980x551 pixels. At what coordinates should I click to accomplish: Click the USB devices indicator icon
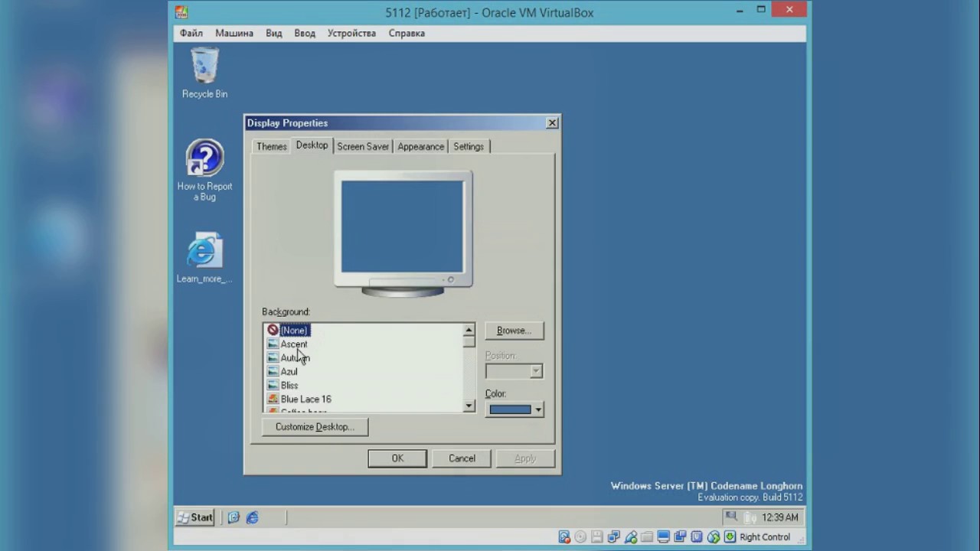click(631, 536)
